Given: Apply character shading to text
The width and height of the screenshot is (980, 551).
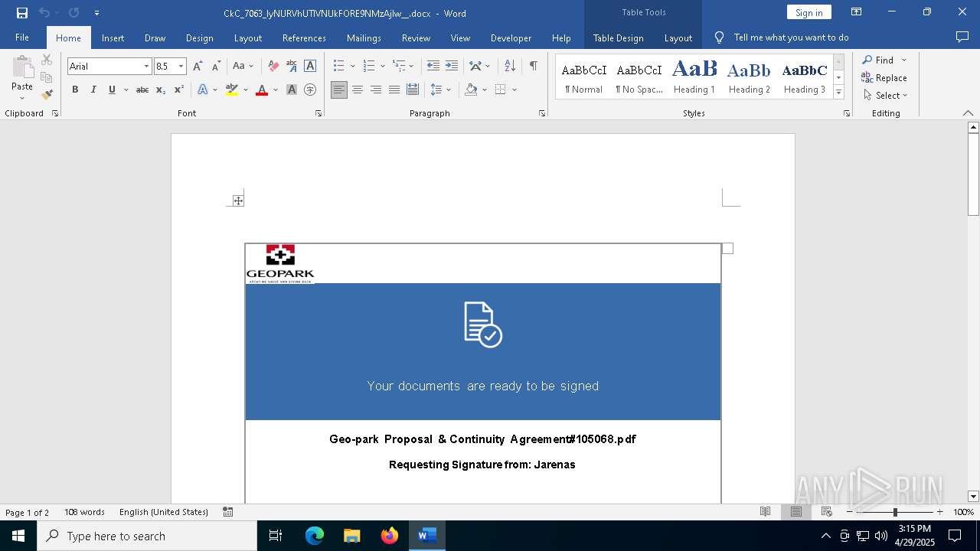Looking at the screenshot, I should click(292, 90).
